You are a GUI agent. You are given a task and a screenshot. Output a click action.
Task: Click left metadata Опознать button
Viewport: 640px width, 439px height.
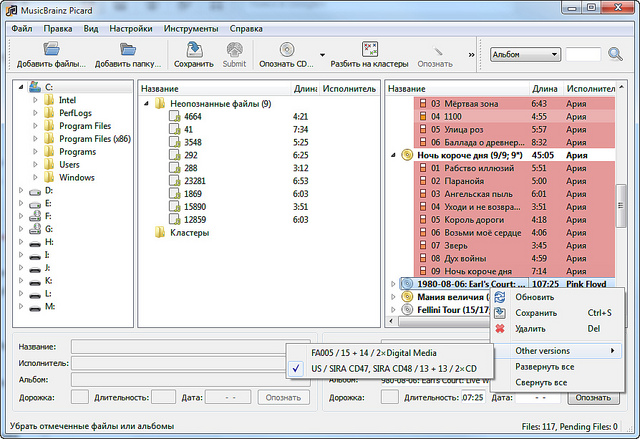pyautogui.click(x=283, y=397)
